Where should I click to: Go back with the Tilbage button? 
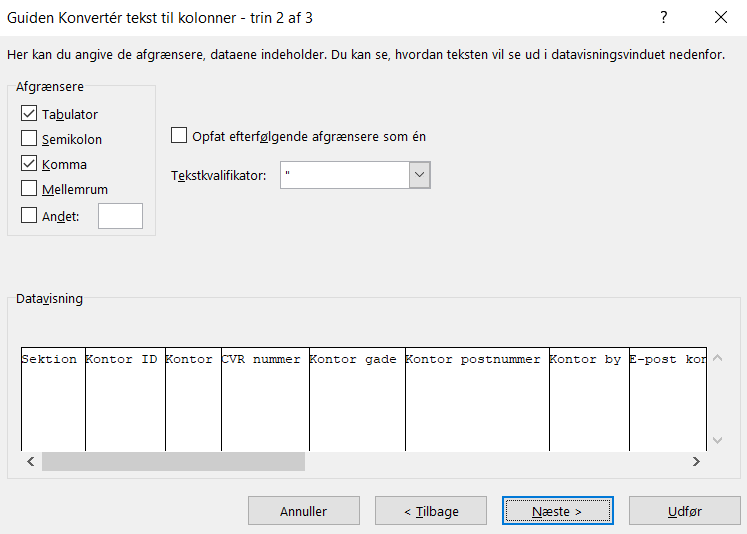click(x=431, y=511)
